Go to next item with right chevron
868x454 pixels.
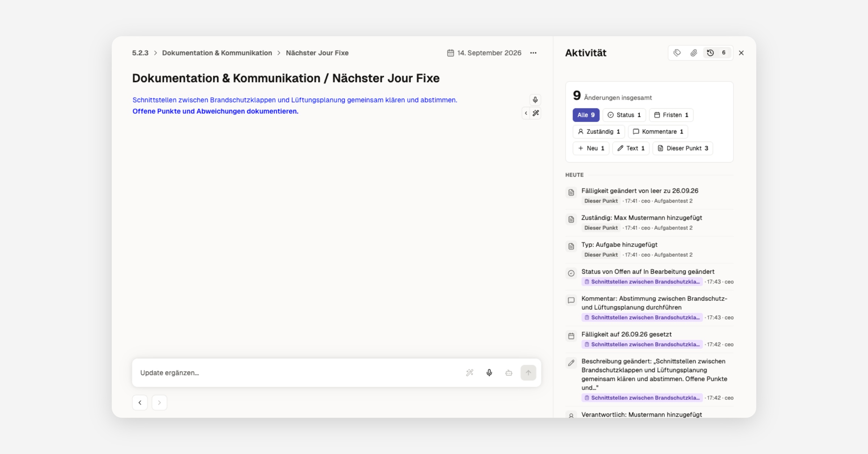click(x=159, y=403)
